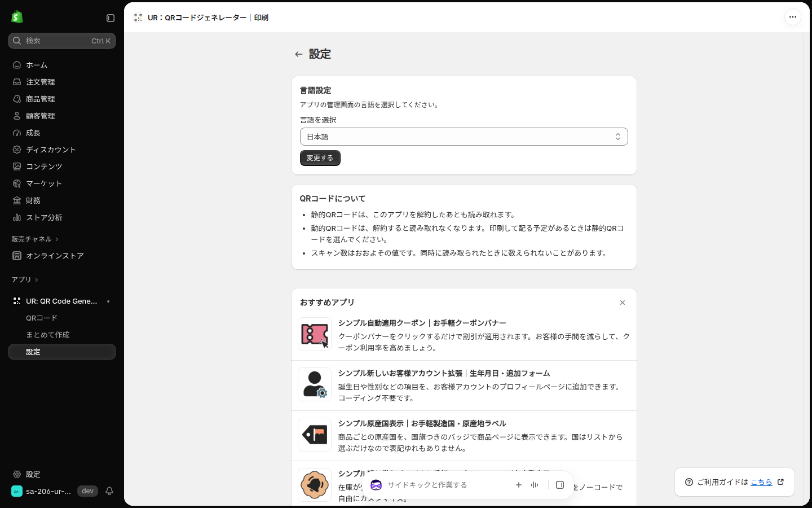
Task: Click the customer account app thumbnail
Action: tap(315, 384)
